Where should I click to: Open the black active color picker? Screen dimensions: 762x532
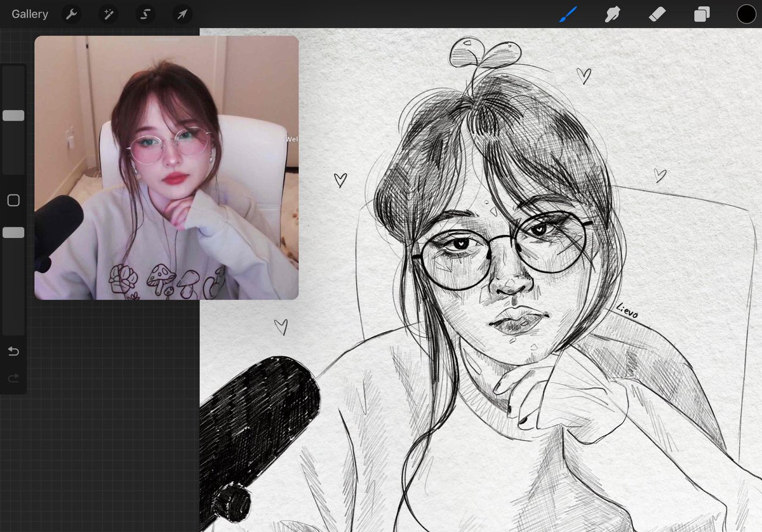(746, 14)
